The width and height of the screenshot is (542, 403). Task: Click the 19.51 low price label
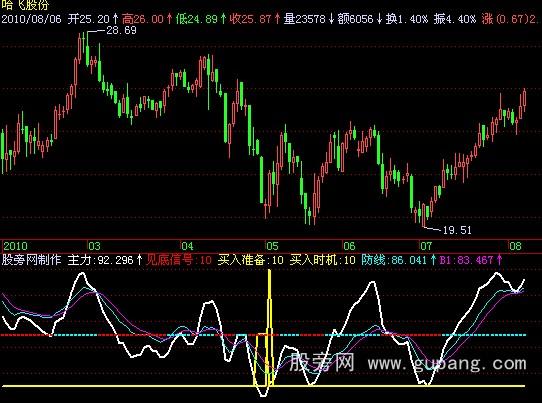(x=457, y=230)
